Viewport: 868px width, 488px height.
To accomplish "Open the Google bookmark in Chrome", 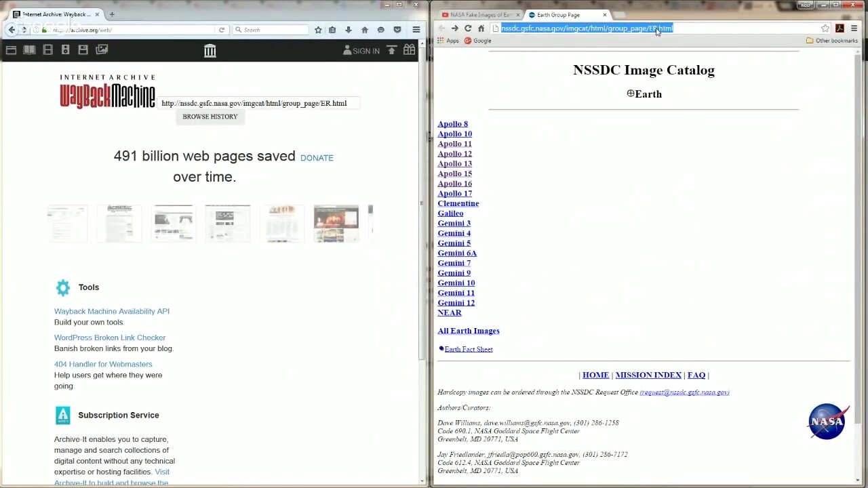I will pyautogui.click(x=477, y=41).
